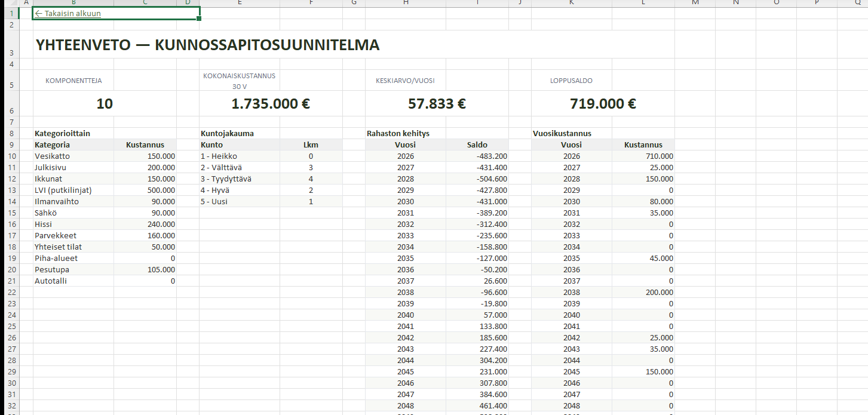This screenshot has height=415, width=868.
Task: Select column header E
Action: click(x=240, y=3)
